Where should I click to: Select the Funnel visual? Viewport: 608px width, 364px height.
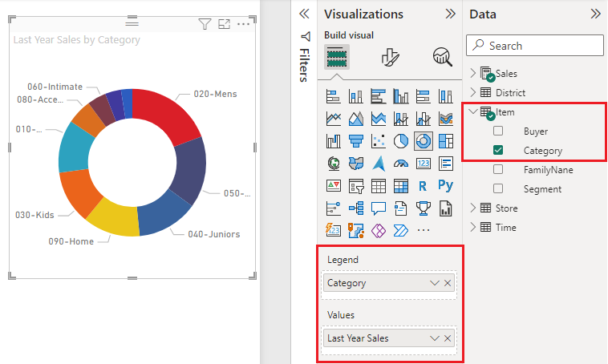click(355, 141)
